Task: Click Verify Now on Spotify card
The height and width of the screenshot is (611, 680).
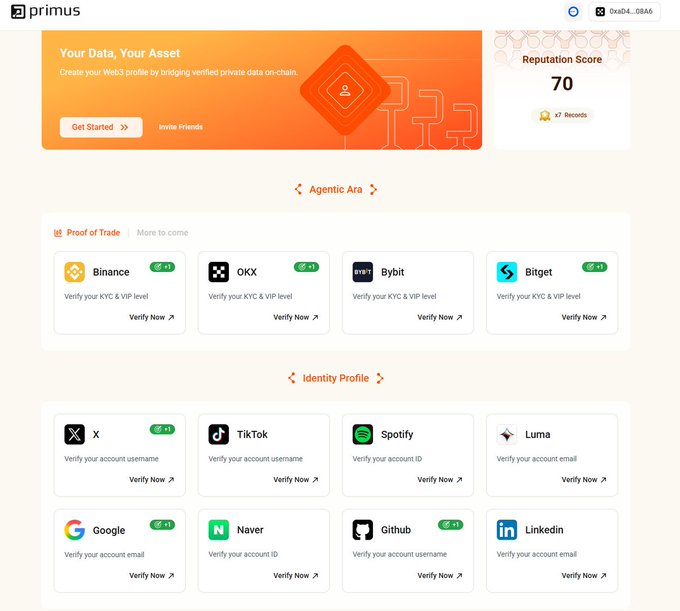Action: pyautogui.click(x=440, y=480)
